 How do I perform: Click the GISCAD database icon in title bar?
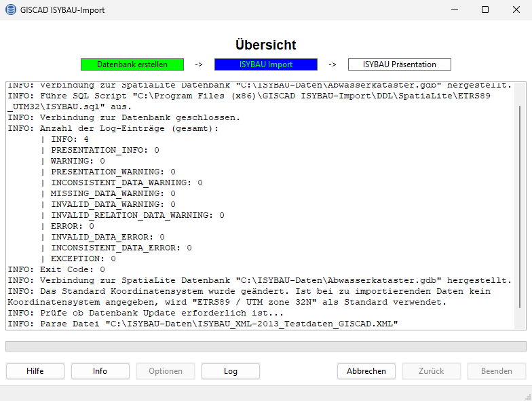click(11, 9)
